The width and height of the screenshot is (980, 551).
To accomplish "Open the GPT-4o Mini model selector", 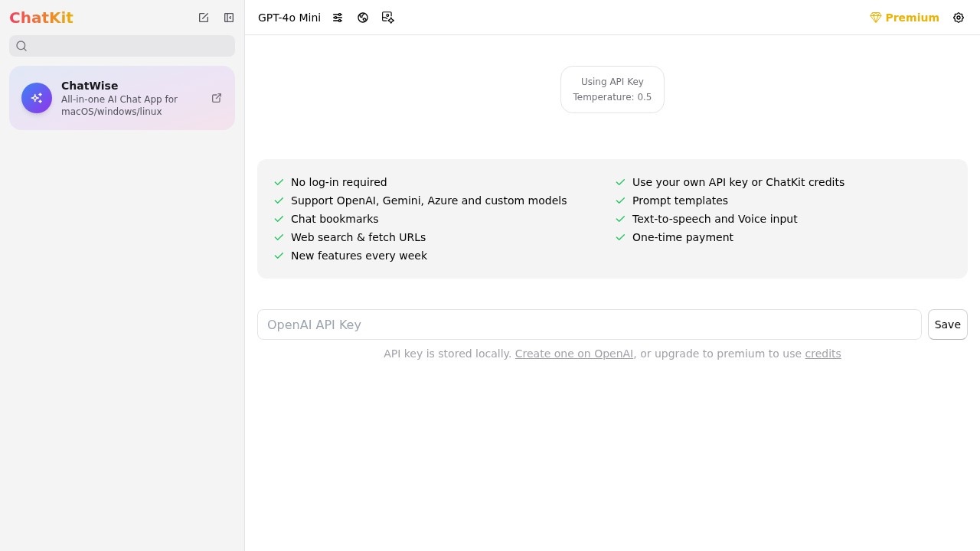I will (x=289, y=18).
